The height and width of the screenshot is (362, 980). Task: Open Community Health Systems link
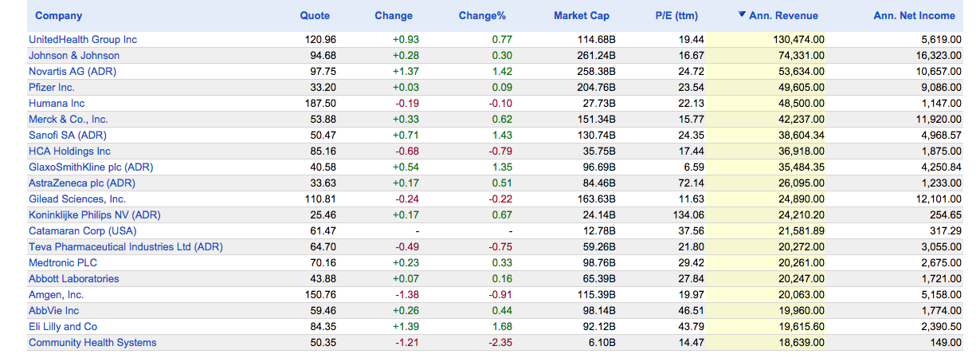pyautogui.click(x=92, y=343)
